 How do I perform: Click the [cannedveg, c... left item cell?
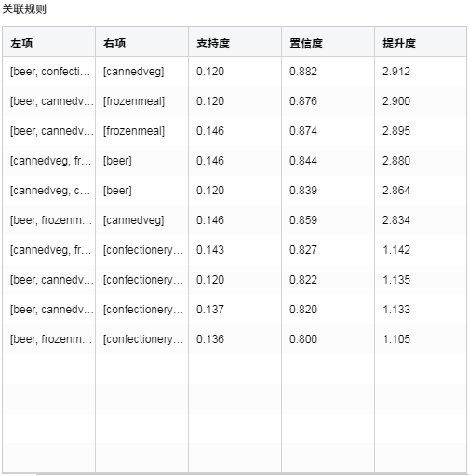coord(50,191)
